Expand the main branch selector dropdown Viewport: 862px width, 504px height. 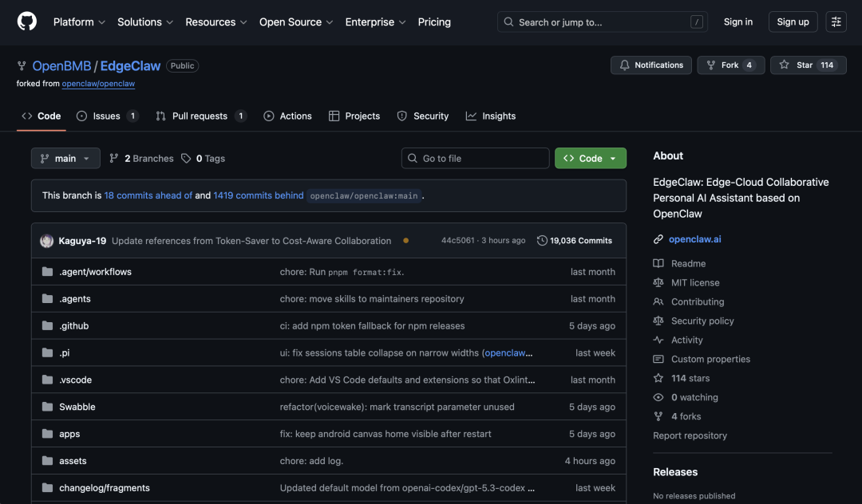65,159
